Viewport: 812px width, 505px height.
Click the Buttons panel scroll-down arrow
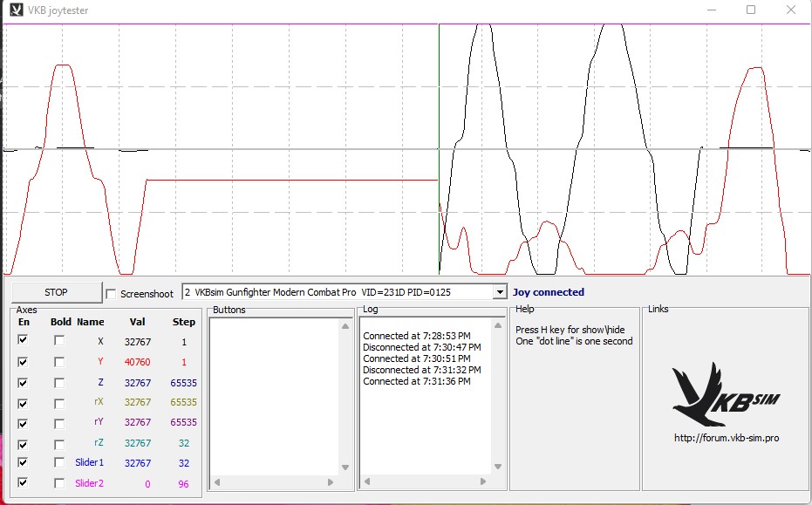click(x=345, y=467)
